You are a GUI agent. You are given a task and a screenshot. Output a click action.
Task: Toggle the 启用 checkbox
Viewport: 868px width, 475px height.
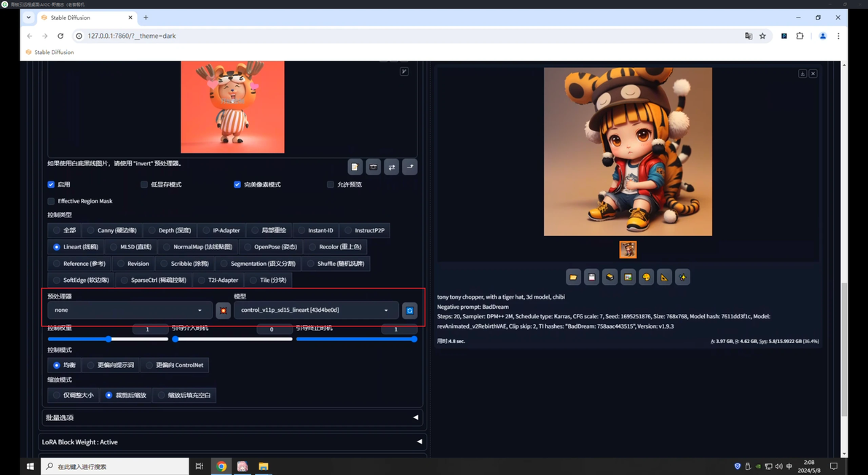point(51,184)
